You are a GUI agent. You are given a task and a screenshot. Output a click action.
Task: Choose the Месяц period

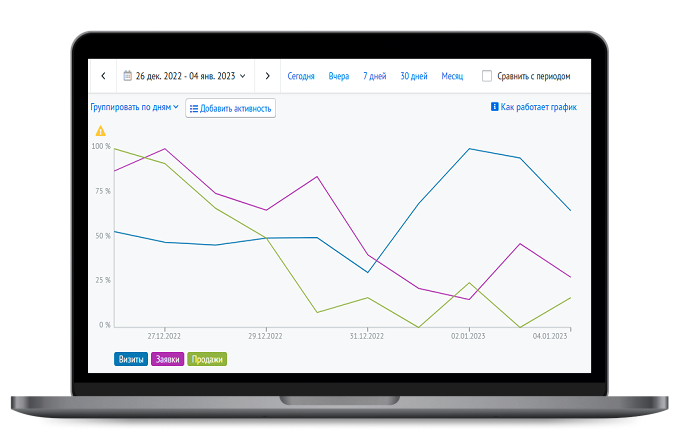coord(452,76)
